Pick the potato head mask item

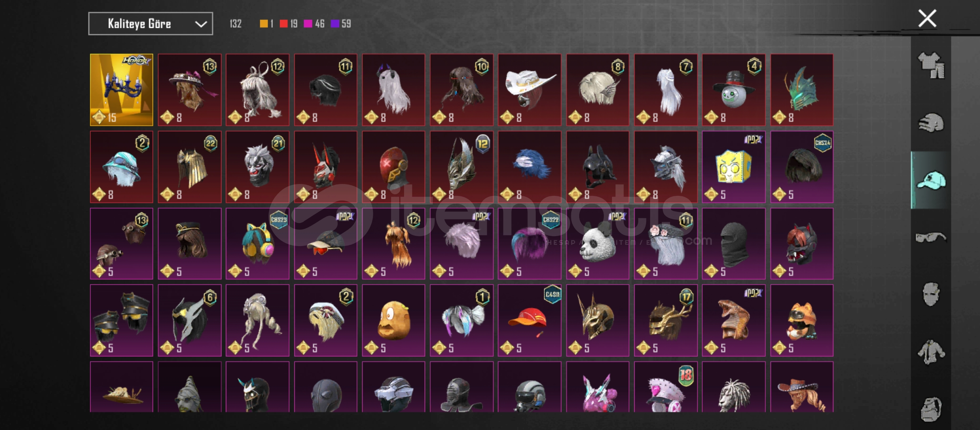[x=394, y=321]
